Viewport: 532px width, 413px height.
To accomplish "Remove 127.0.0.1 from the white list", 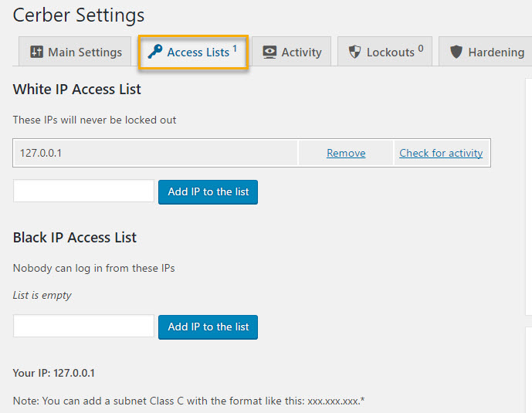I will [x=346, y=153].
